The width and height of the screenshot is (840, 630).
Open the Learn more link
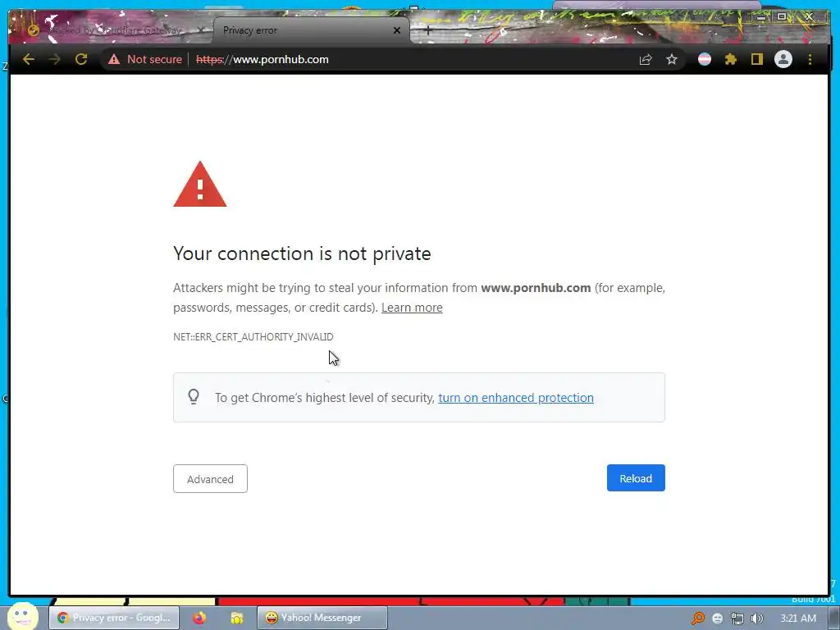point(412,308)
